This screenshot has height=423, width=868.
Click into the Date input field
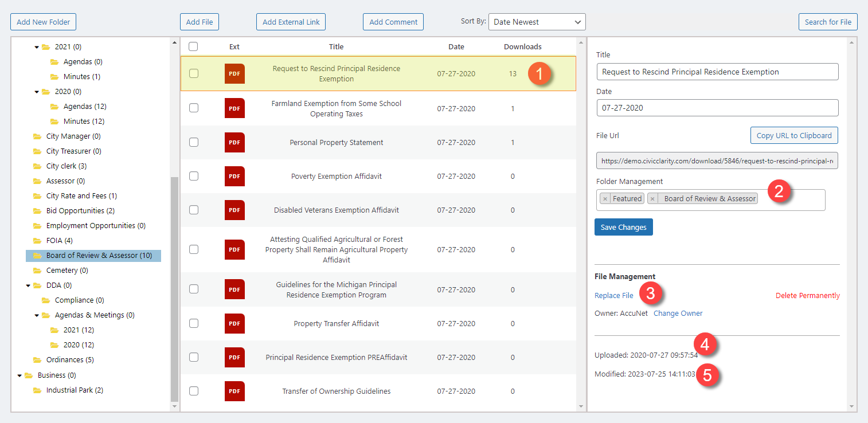tap(717, 108)
